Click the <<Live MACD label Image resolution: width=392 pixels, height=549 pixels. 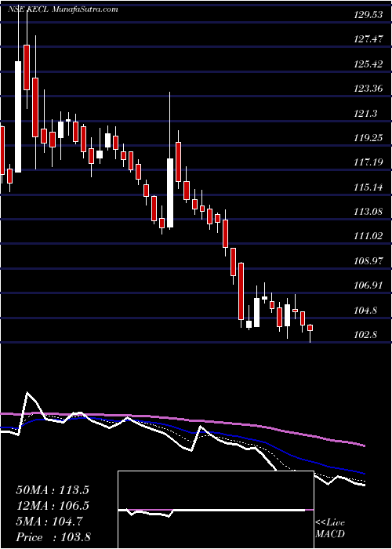(330, 529)
